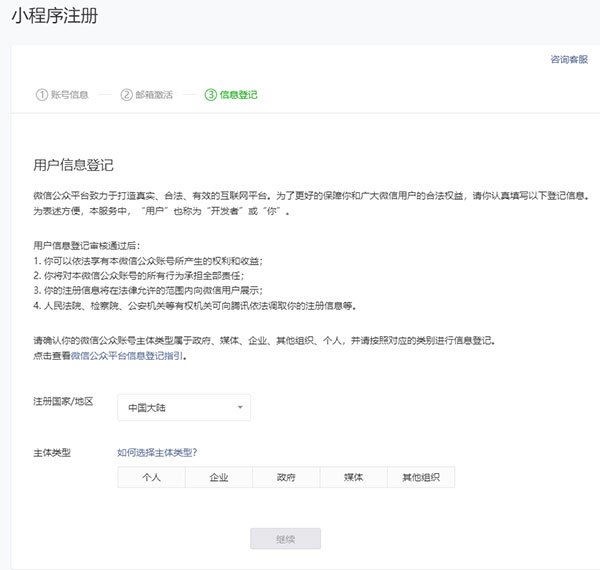Viewport: 600px width, 570px height.
Task: Click the green step 3 circle icon
Action: (210, 95)
